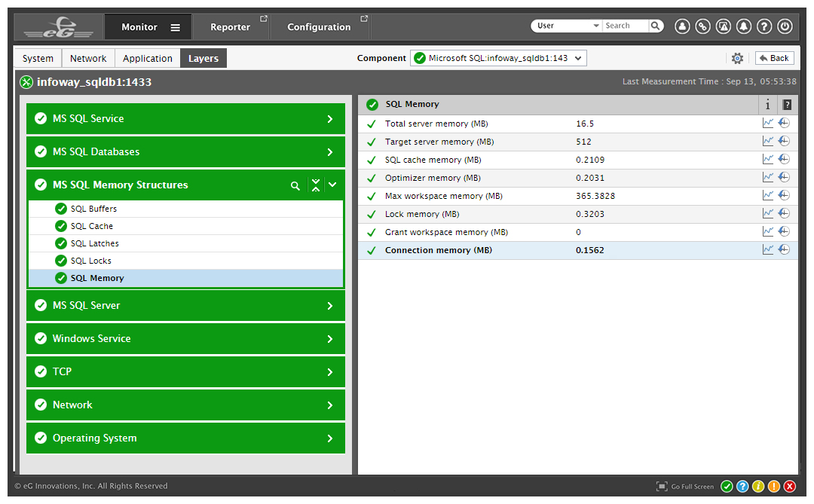Open history icon for SQL cache memory

pos(784,159)
